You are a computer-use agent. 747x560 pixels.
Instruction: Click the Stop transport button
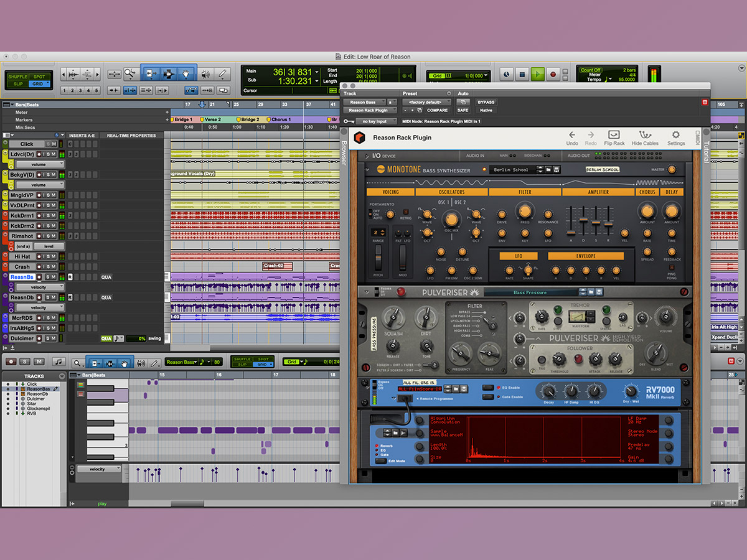(522, 74)
